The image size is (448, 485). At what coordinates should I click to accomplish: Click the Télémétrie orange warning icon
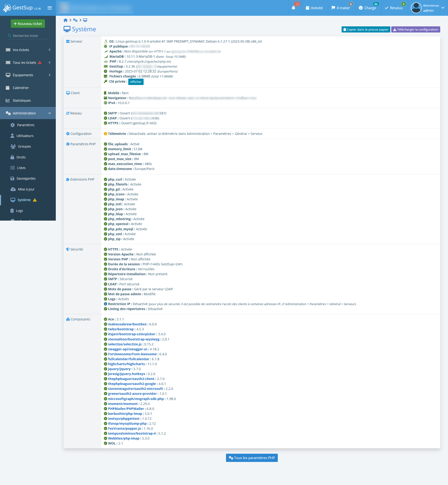105,134
